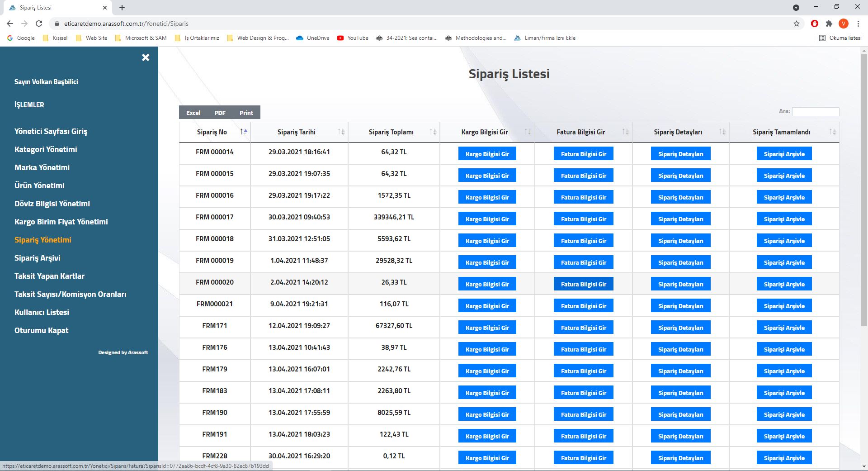Open Taksit Yapan Kartlar in the sidebar
The image size is (868, 471).
tap(49, 276)
